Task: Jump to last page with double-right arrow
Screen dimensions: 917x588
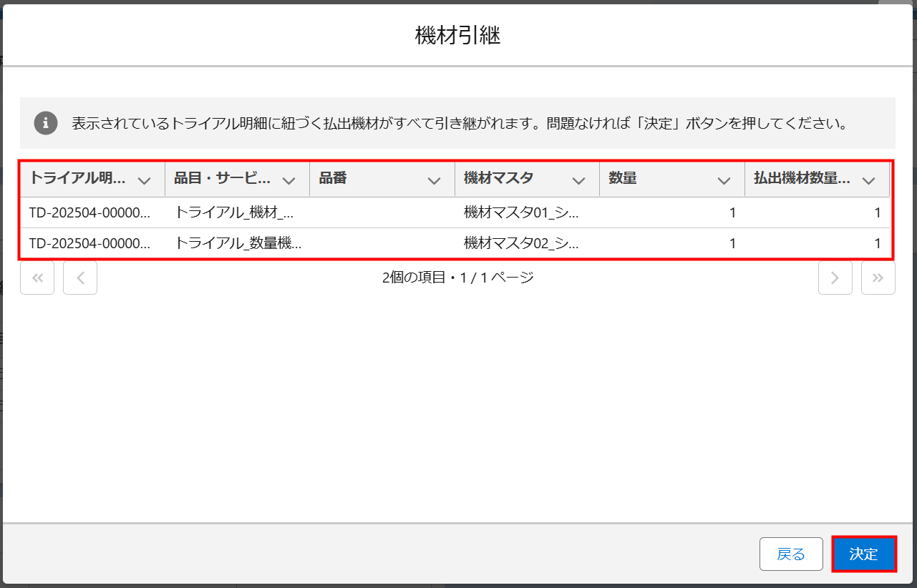Action: tap(878, 278)
